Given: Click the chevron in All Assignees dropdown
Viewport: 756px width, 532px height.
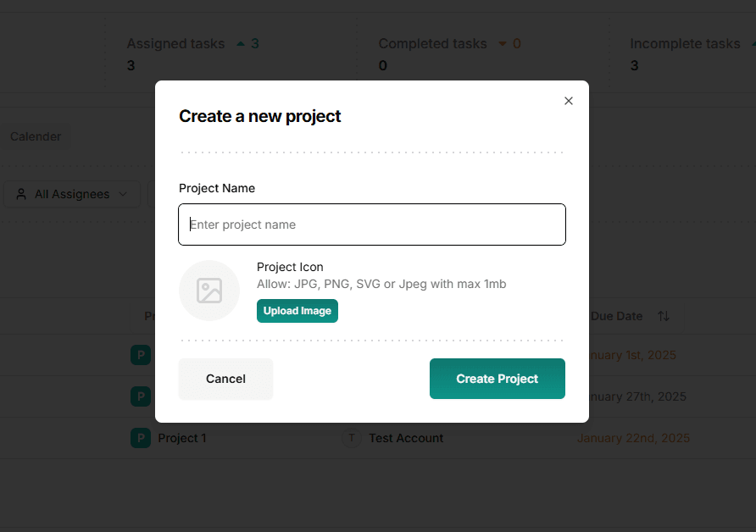Looking at the screenshot, I should click(x=123, y=194).
